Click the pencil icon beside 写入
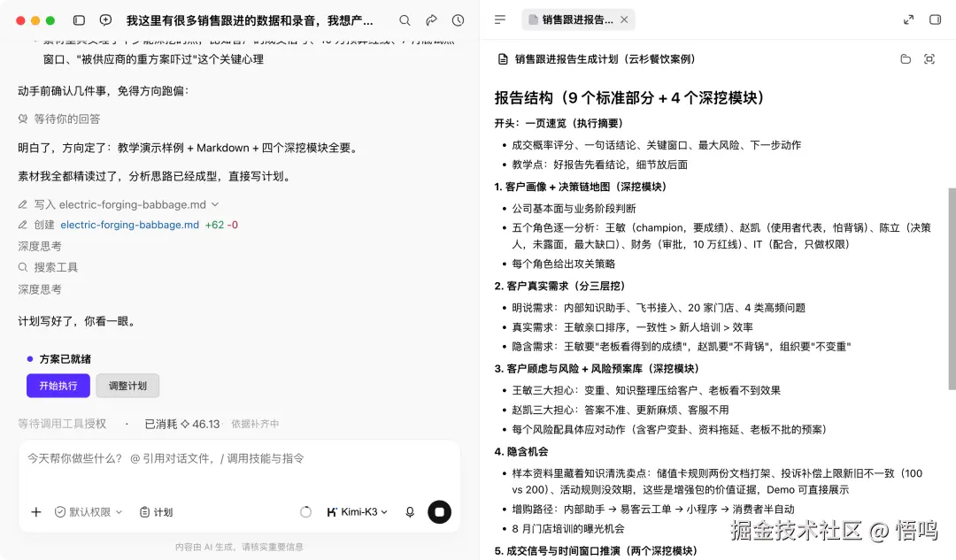956x560 pixels. click(22, 204)
